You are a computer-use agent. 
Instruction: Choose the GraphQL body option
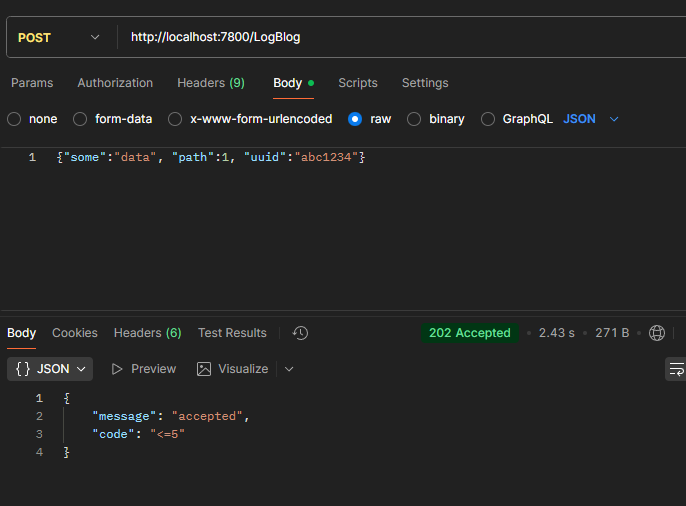coord(488,119)
